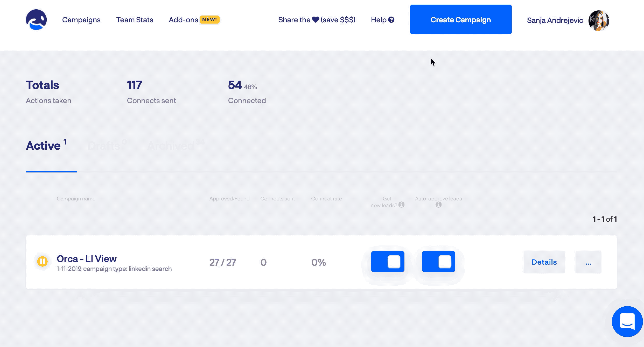
Task: Open the chat support widget
Action: [x=627, y=321]
